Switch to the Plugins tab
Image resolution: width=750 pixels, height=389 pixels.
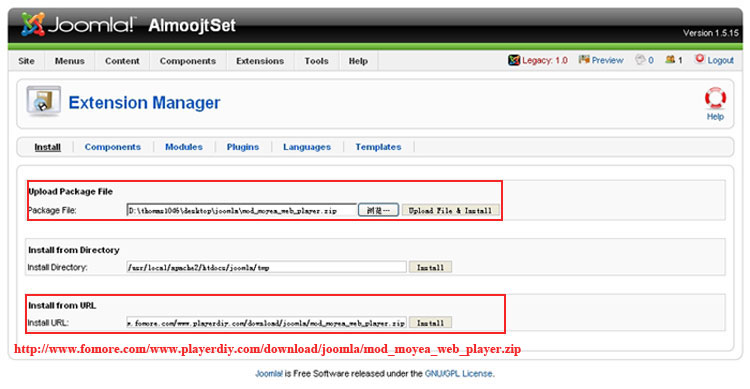[243, 147]
